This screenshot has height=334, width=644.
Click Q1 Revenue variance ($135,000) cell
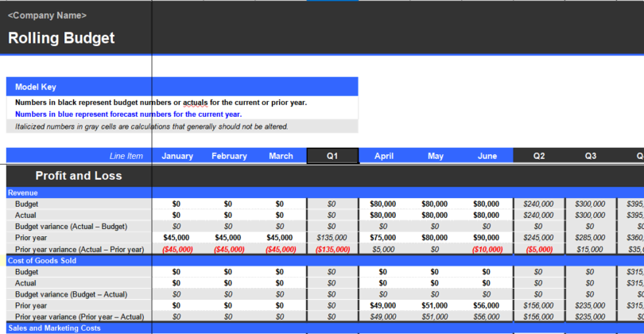332,250
